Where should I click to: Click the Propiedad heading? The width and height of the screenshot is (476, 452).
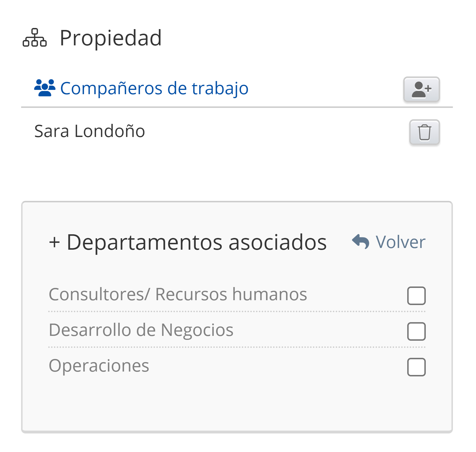tap(111, 38)
